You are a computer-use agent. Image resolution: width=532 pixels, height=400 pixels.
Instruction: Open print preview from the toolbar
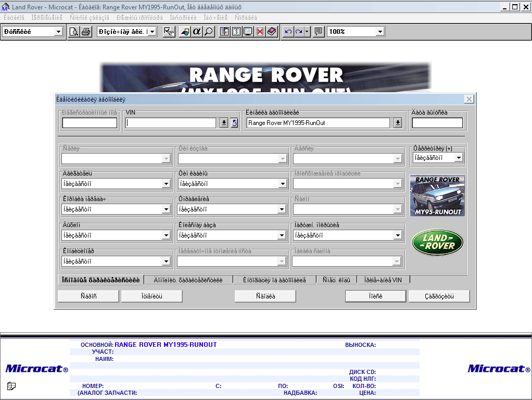pos(73,32)
